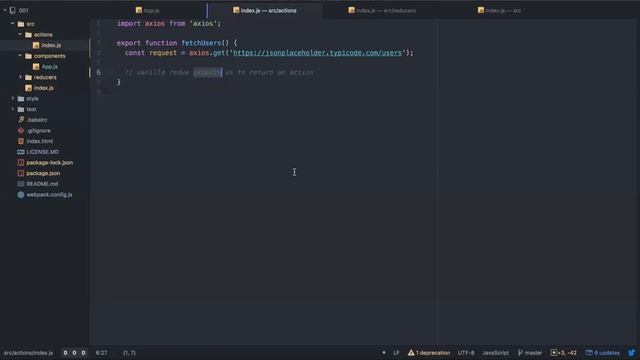The image size is (640, 360).
Task: Click the git branch icon for master
Action: (520, 353)
